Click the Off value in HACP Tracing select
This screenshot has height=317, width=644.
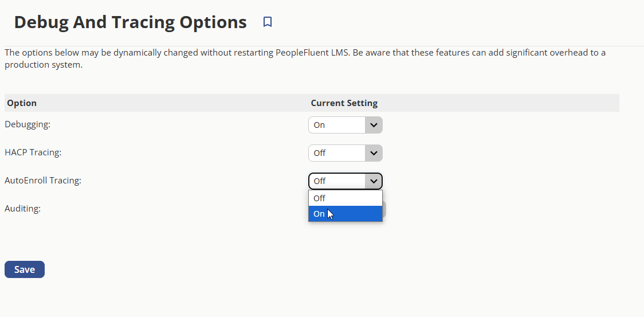(x=320, y=153)
